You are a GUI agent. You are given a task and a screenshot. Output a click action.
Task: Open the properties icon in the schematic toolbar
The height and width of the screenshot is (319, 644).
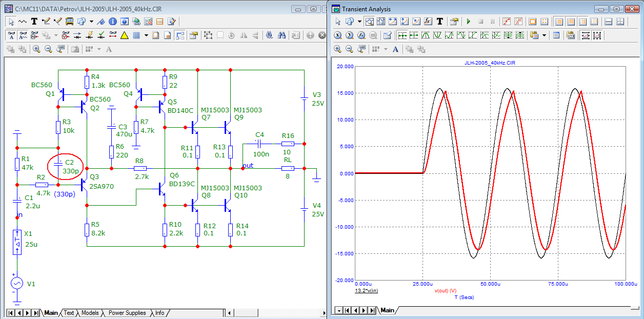point(193,35)
